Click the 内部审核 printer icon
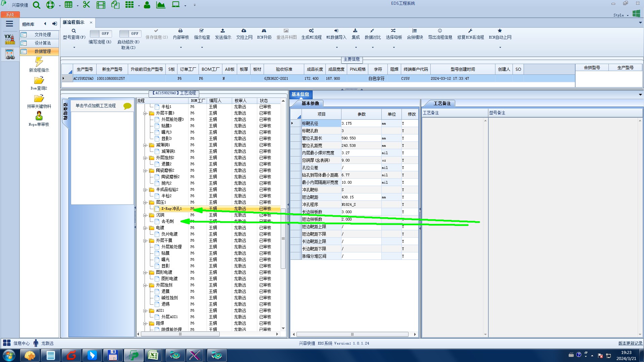Image resolution: width=644 pixels, height=362 pixels. pyautogui.click(x=180, y=31)
